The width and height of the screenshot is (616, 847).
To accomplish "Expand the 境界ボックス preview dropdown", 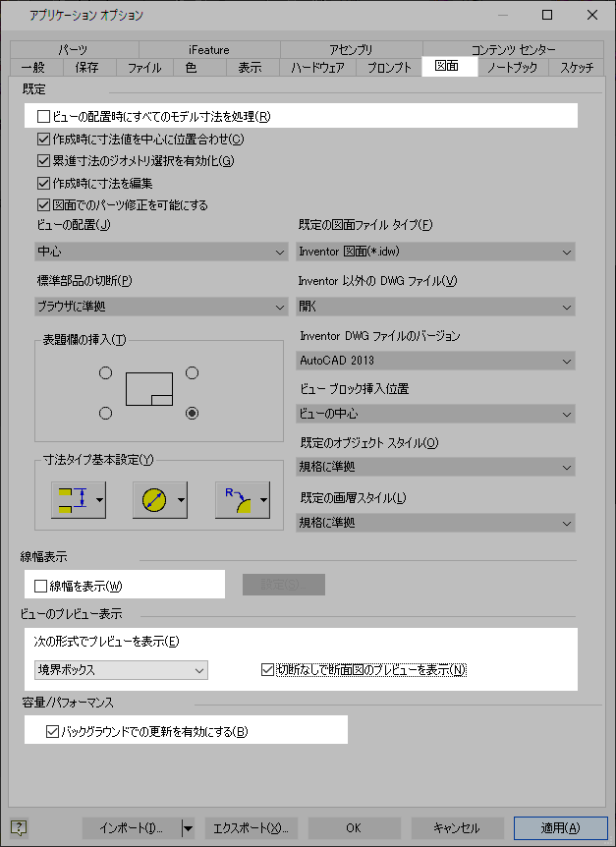I will point(121,670).
